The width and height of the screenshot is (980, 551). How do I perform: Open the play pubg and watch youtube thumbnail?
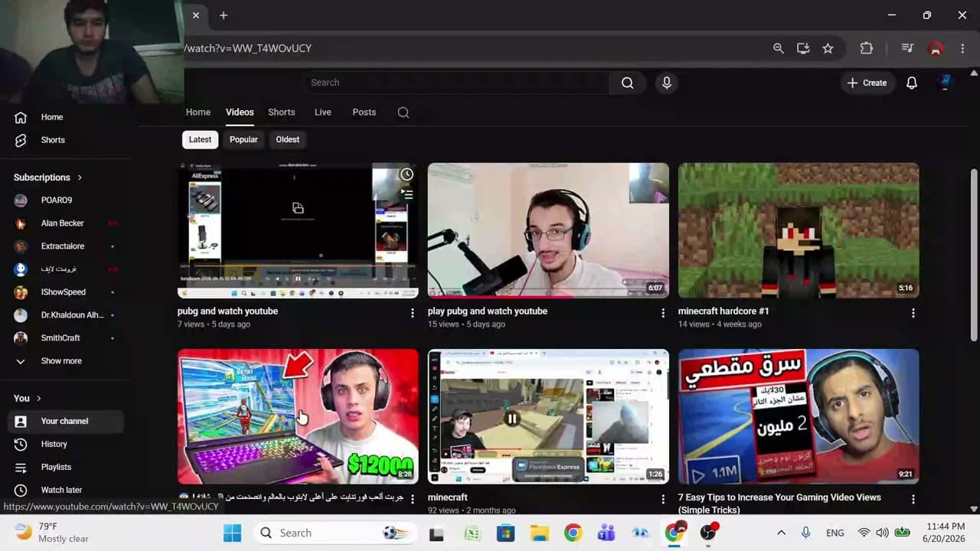pos(548,230)
